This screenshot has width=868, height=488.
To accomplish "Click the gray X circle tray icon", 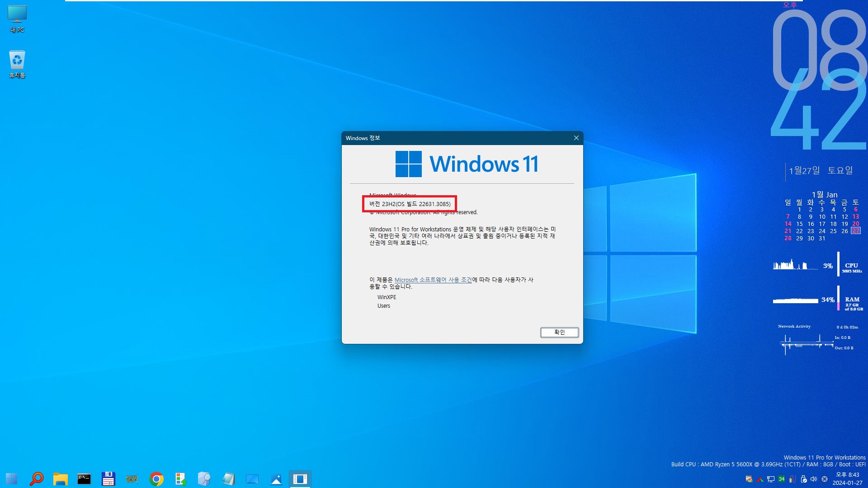I will click(825, 479).
